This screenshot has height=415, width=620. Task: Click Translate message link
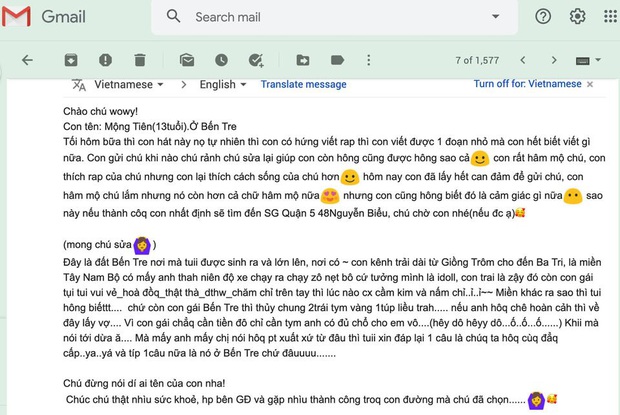pyautogui.click(x=303, y=84)
